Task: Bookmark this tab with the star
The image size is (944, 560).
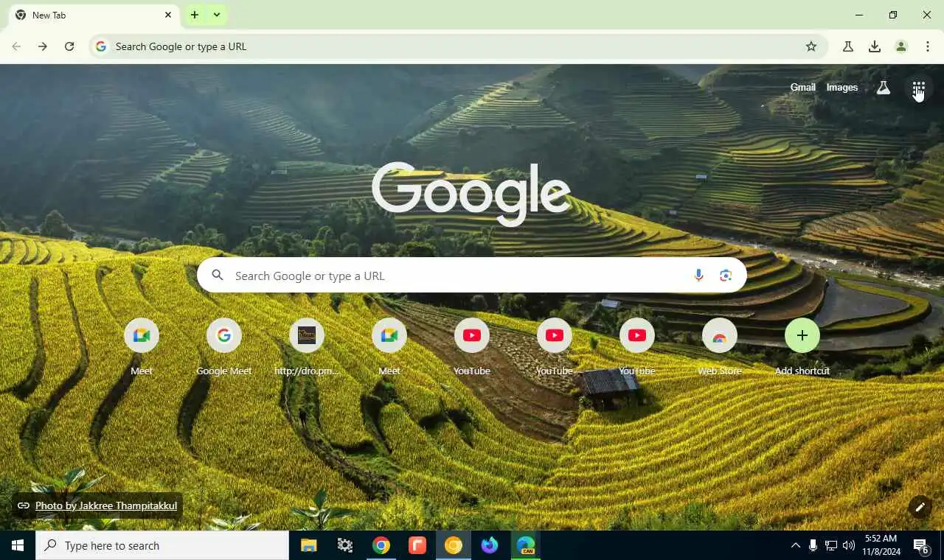Action: pyautogui.click(x=811, y=46)
